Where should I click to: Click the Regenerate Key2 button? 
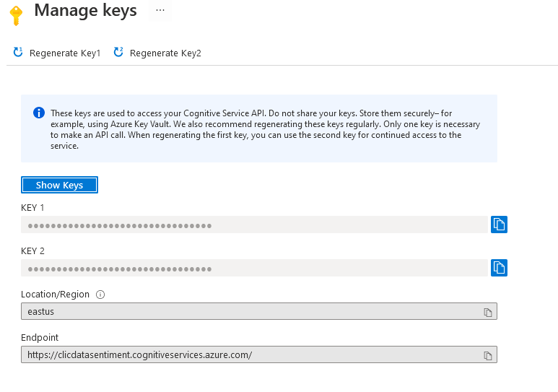157,53
